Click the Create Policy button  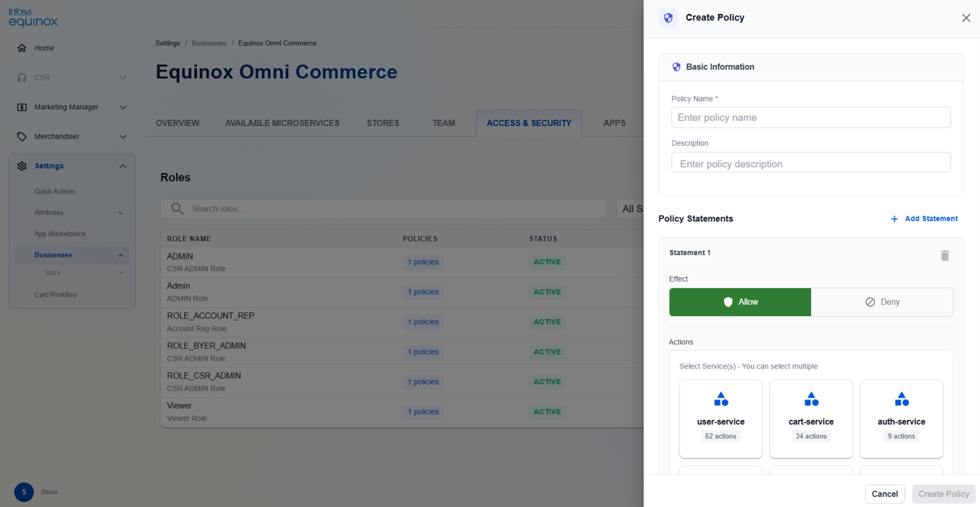pyautogui.click(x=944, y=494)
